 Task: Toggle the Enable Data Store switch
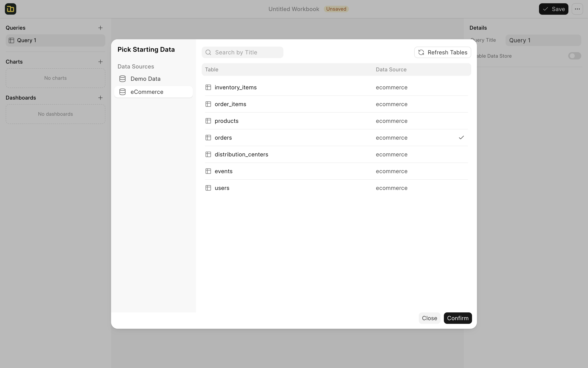click(574, 56)
